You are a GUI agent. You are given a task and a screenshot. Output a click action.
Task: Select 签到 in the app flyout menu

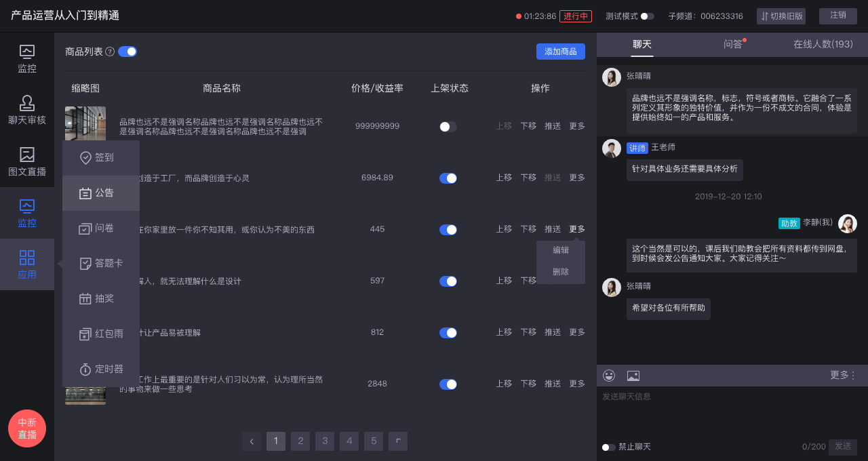tap(101, 158)
